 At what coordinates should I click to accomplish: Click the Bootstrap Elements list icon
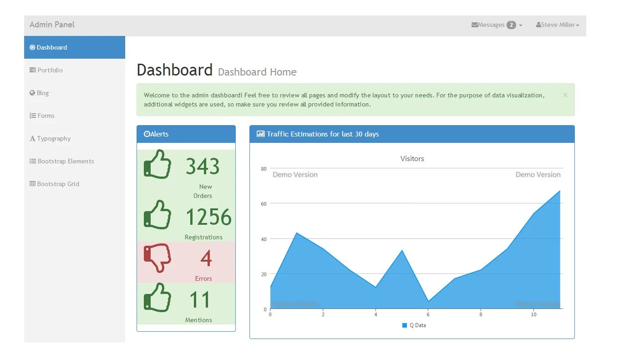33,161
